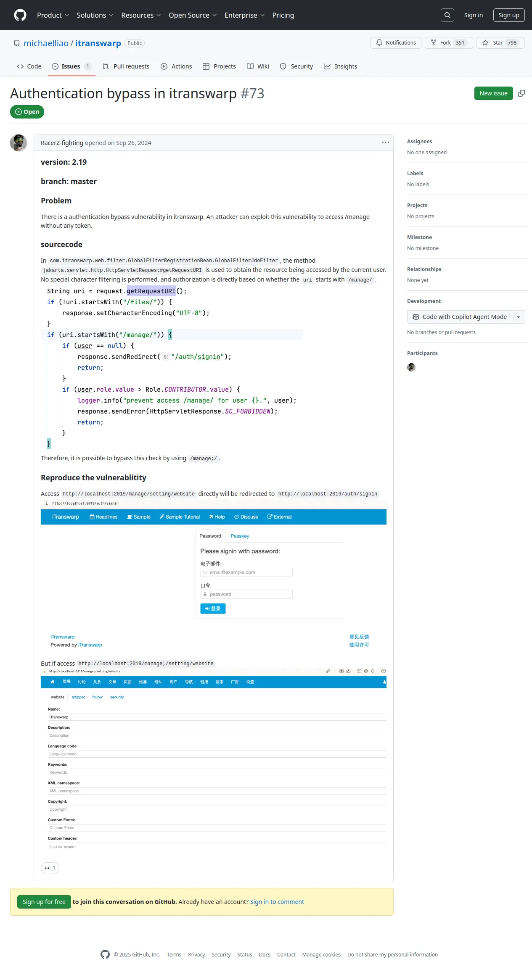This screenshot has width=532, height=980.
Task: Open michaelliao's profile link
Action: click(x=46, y=43)
